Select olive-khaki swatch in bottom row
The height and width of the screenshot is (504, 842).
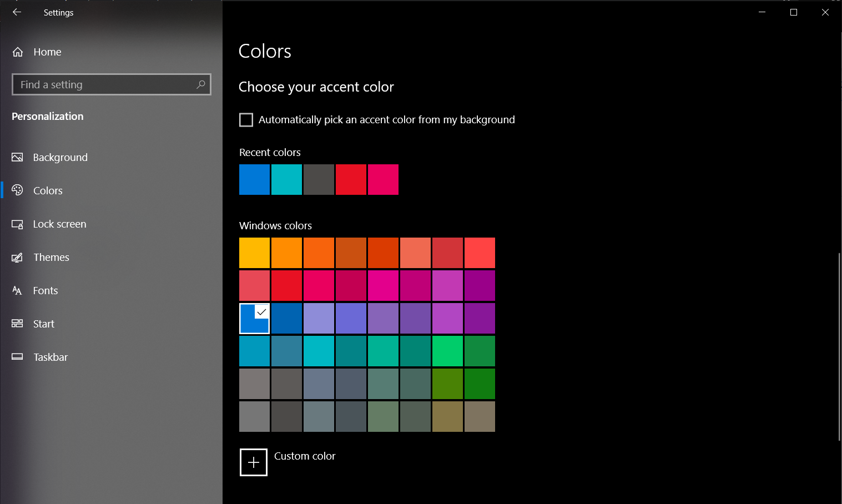447,416
